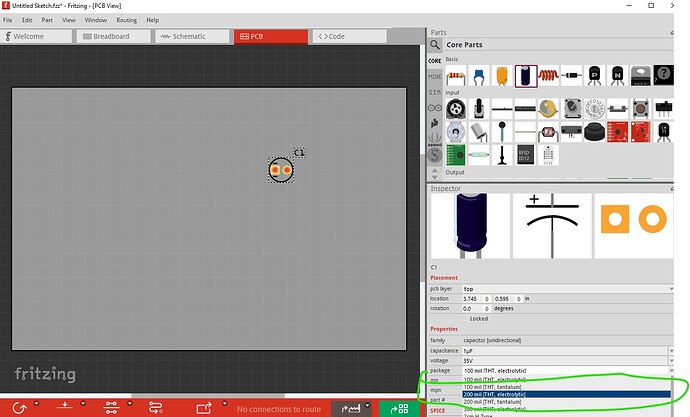This screenshot has width=690, height=417.
Task: Choose 200 mil [THT, electrolytic] package
Action: click(566, 395)
